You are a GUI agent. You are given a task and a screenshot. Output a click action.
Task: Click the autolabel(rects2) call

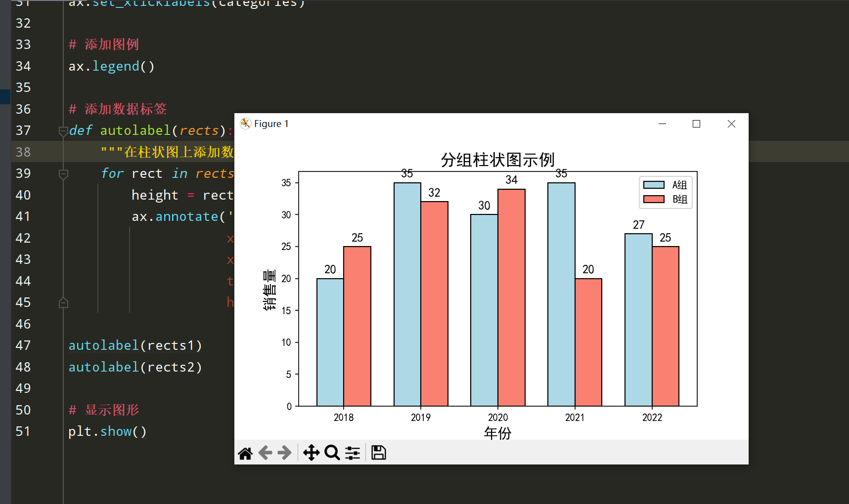(135, 367)
